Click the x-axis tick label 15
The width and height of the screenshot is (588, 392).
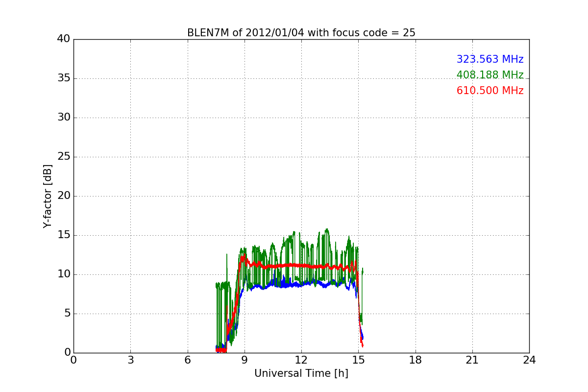click(x=358, y=360)
